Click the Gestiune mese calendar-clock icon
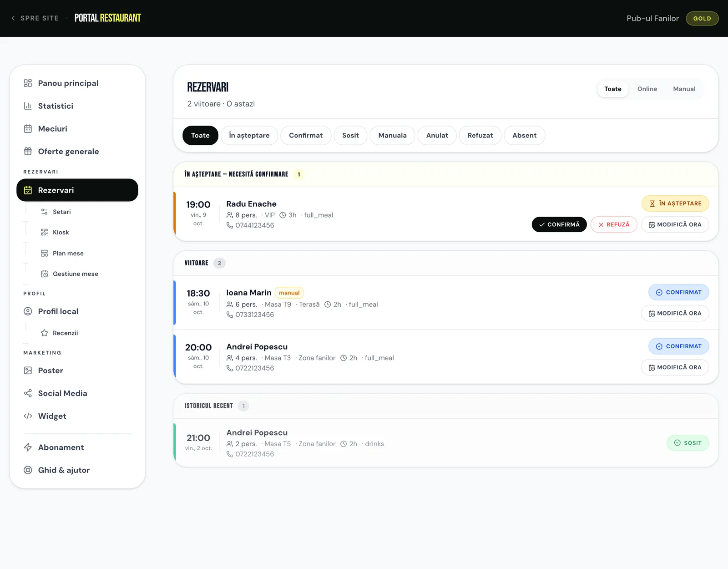Image resolution: width=728 pixels, height=569 pixels. click(x=44, y=274)
